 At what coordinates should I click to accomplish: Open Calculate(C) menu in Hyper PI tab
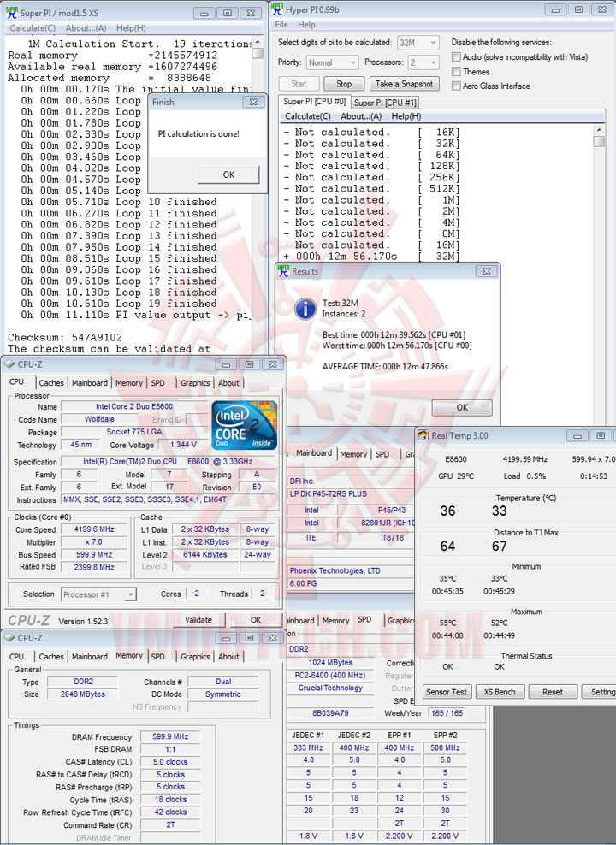308,116
